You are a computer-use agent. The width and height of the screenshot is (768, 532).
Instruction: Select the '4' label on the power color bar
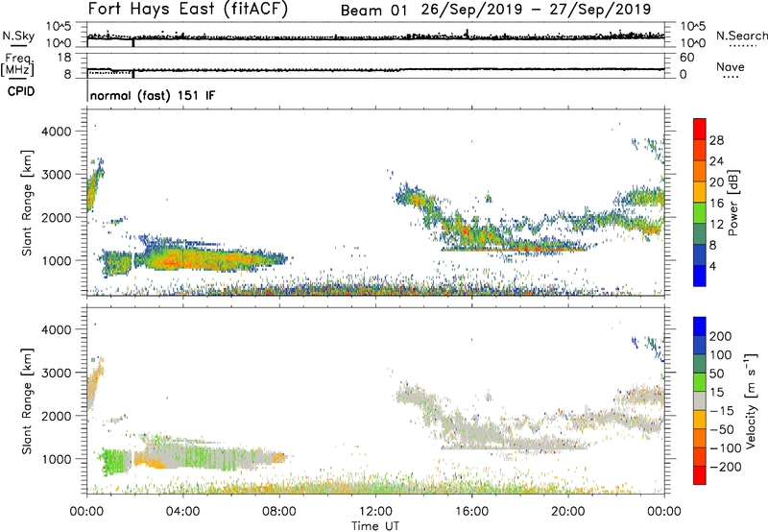tap(713, 266)
